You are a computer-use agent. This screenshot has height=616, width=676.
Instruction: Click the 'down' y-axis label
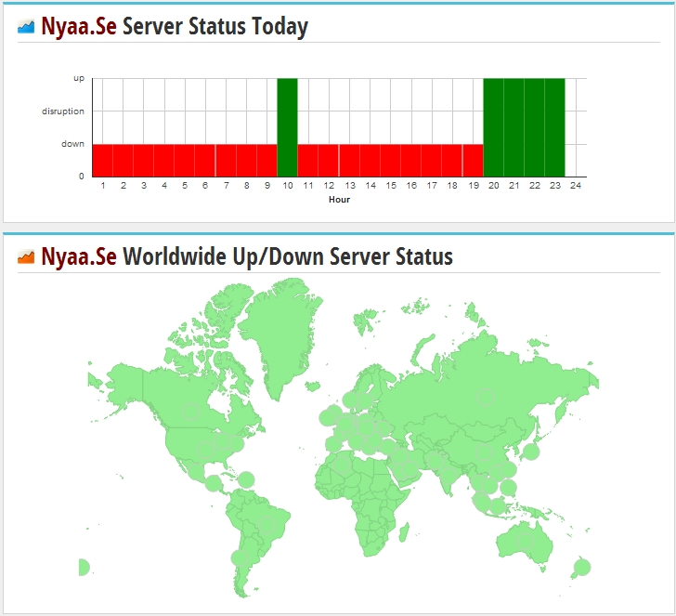pos(72,144)
